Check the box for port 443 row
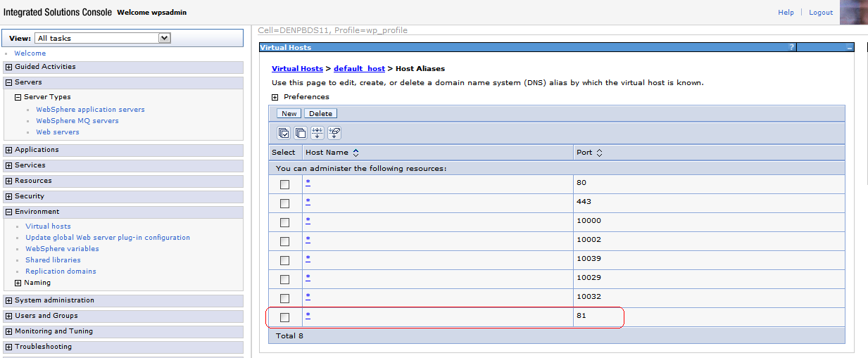Screen dimensions: 868x358 tap(285, 203)
